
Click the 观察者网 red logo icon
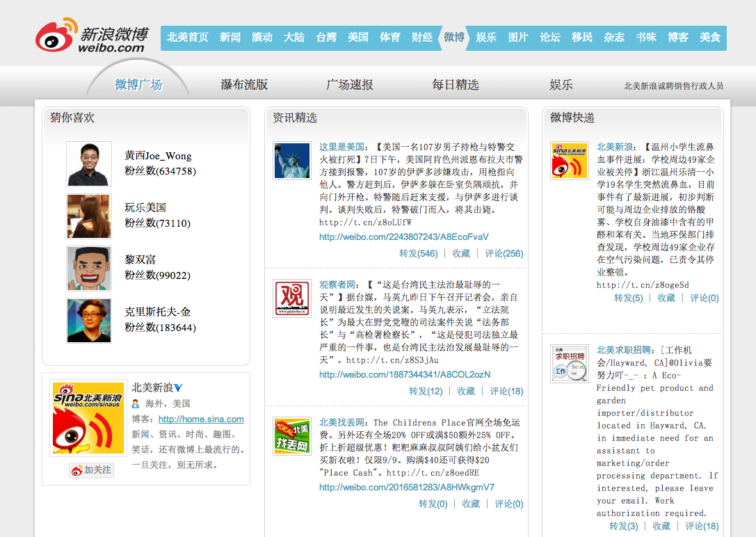click(x=291, y=298)
